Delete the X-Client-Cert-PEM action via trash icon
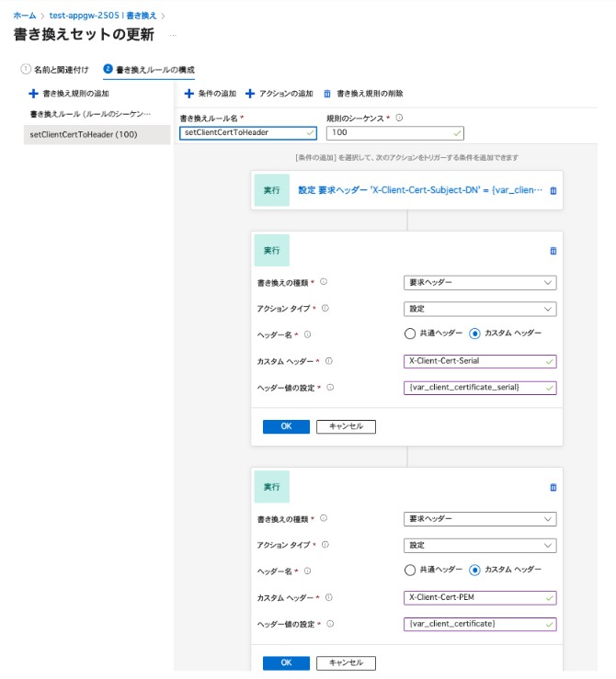The height and width of the screenshot is (679, 616). click(553, 488)
